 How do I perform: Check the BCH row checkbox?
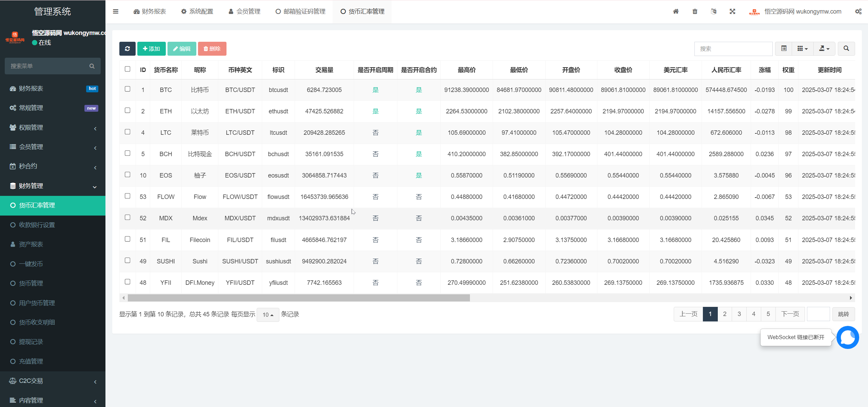[x=127, y=153]
